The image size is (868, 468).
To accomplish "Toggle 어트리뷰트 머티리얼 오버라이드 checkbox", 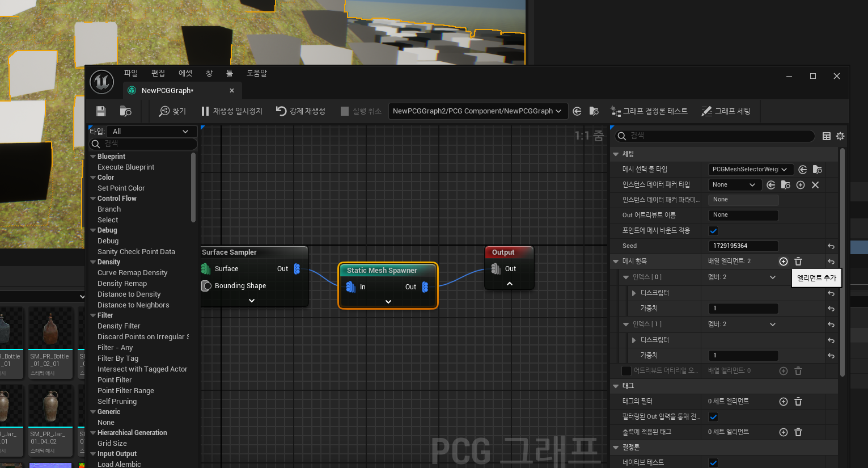I will [626, 371].
